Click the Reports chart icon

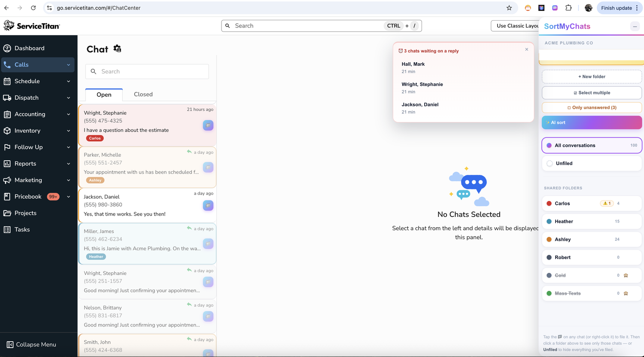point(7,164)
